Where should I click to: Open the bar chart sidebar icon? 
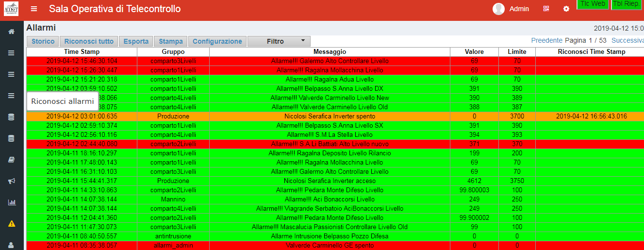click(x=11, y=202)
